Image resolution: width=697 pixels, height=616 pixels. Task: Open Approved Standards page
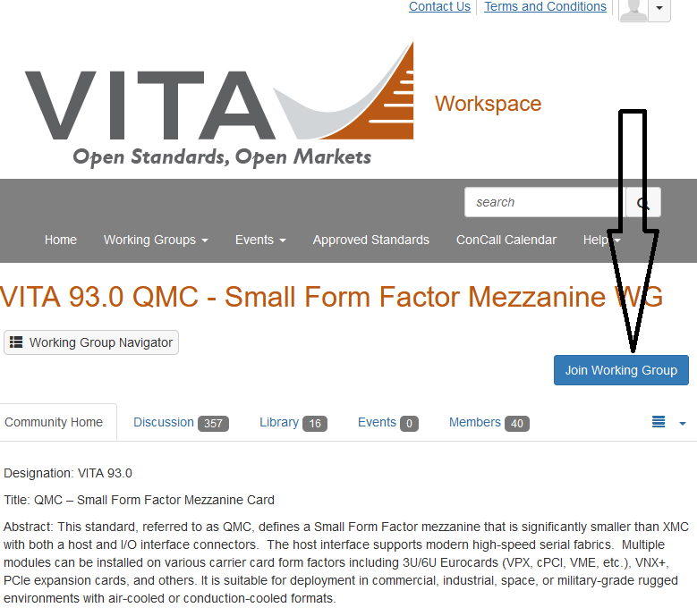(370, 240)
